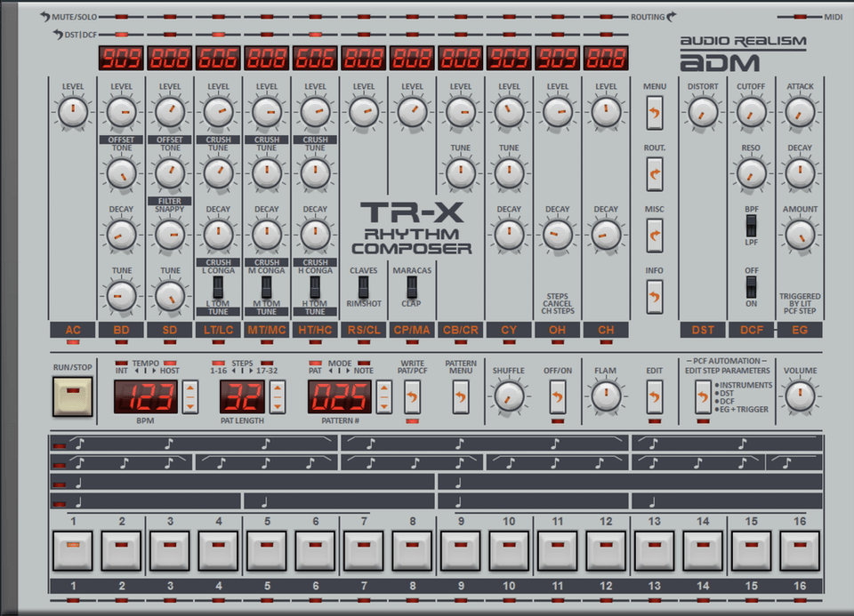This screenshot has height=616, width=854.
Task: Flip the DCF OFF / ON switch
Action: (751, 287)
